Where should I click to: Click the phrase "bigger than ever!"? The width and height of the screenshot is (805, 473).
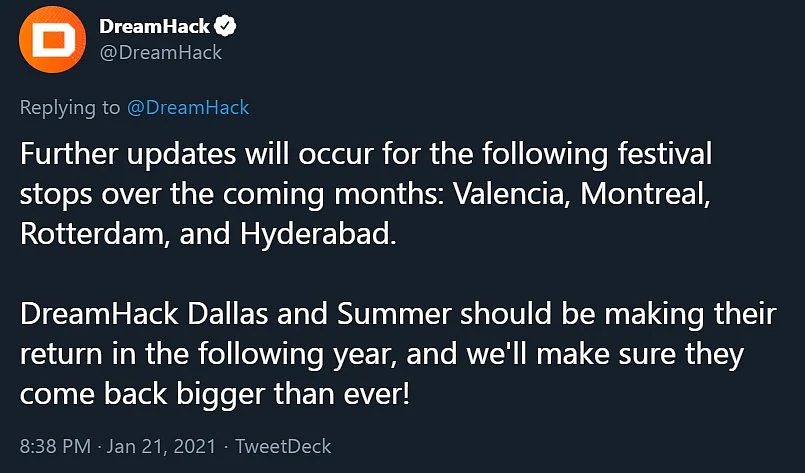pos(293,395)
